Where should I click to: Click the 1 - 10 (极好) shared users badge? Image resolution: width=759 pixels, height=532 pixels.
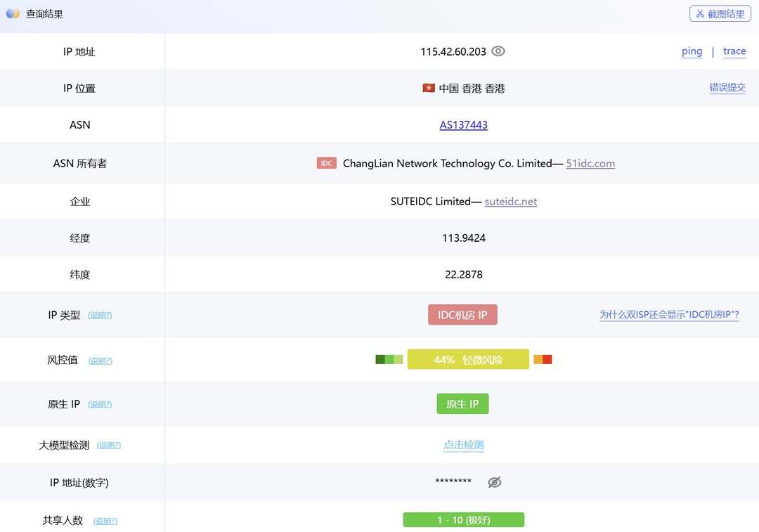[464, 520]
